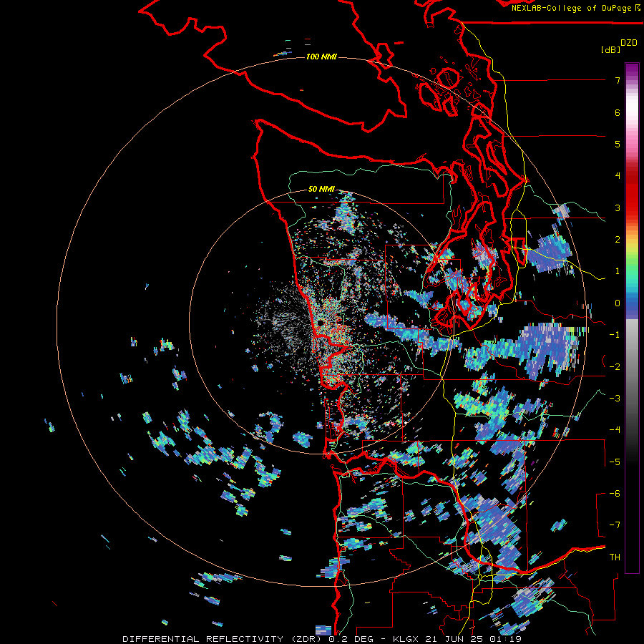Click the 1 value on the color scale
The image size is (644, 644).
[x=618, y=271]
